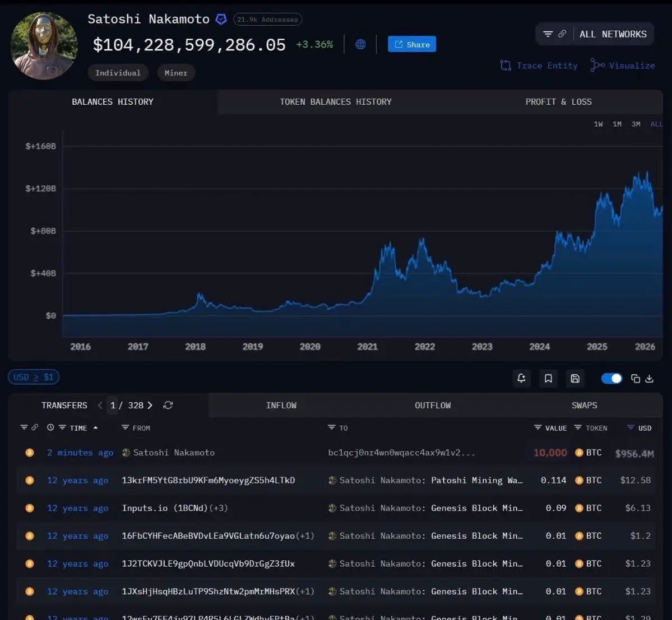Toggle the blue switch above the transfers table
This screenshot has width=672, height=620.
pos(611,379)
